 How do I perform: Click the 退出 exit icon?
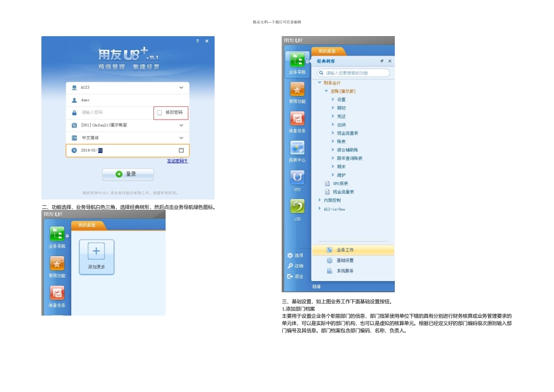click(290, 276)
